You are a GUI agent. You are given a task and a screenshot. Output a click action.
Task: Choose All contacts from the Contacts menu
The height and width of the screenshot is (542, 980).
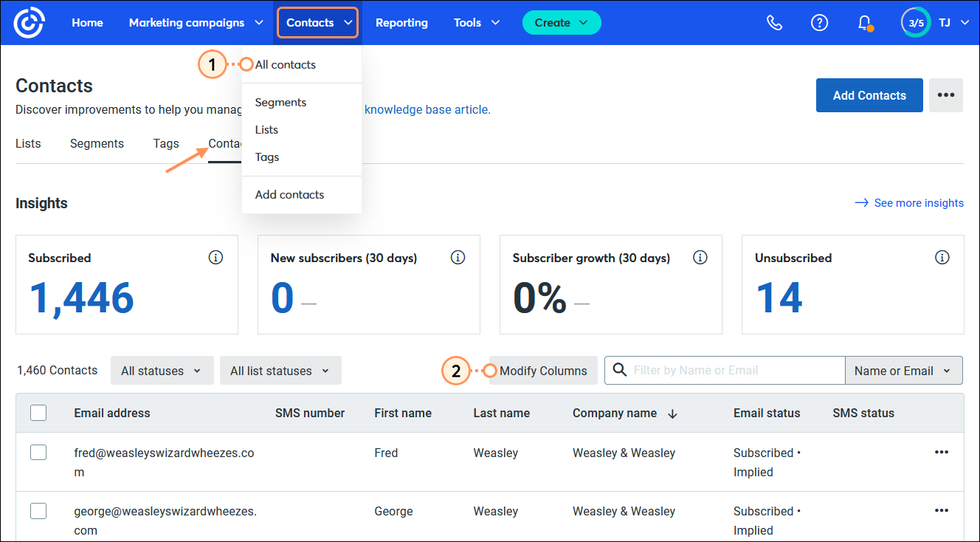click(x=286, y=65)
